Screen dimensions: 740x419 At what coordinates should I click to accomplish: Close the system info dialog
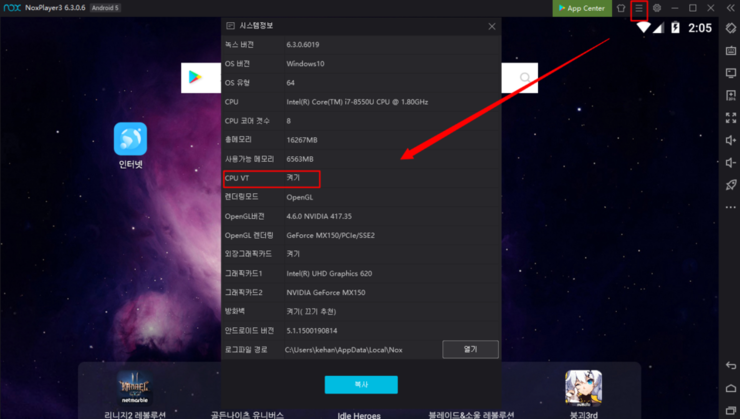pos(492,26)
